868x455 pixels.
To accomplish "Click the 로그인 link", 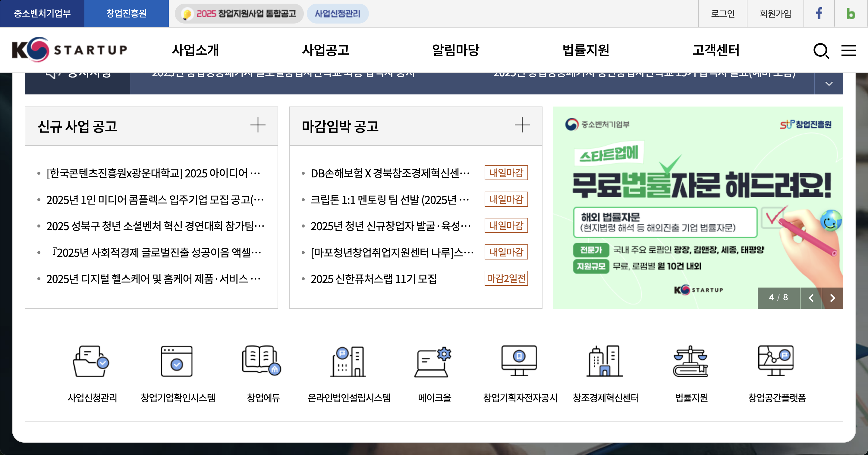I will pos(722,14).
